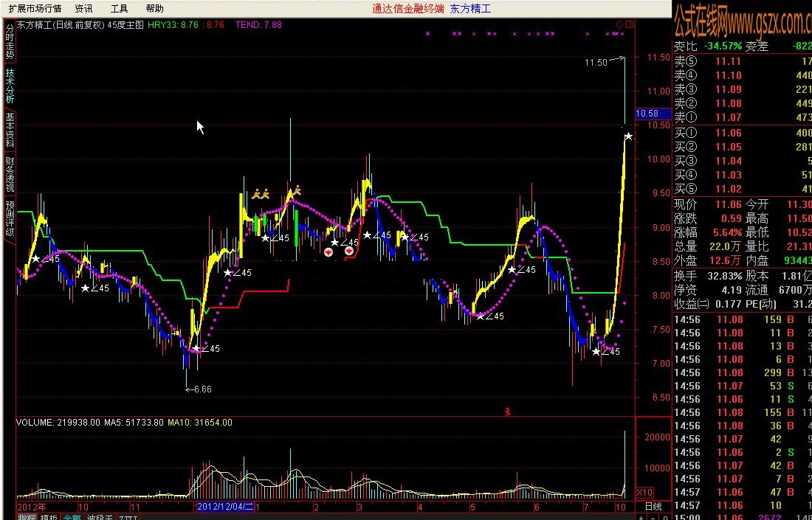Click the TEND: 7.88 indicator value
The width and height of the screenshot is (812, 520).
(x=258, y=24)
